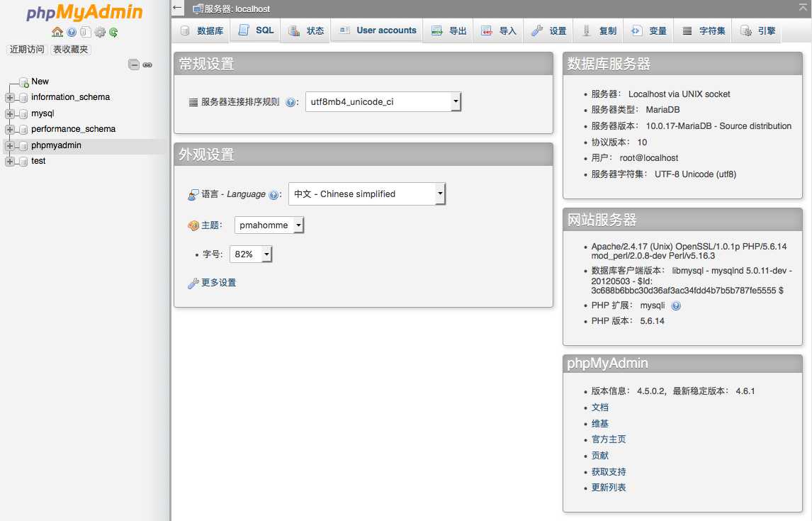Select New in database tree
This screenshot has width=812, height=521.
40,82
